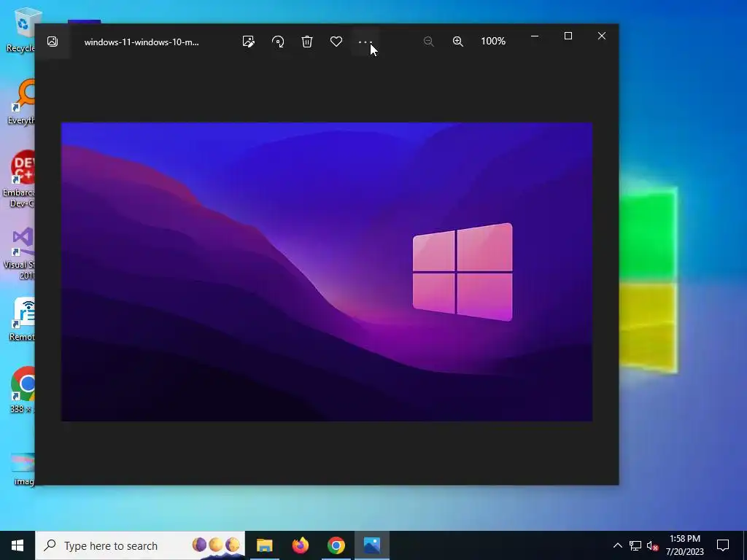The width and height of the screenshot is (747, 560).
Task: Open the network status tray icon
Action: coord(635,545)
